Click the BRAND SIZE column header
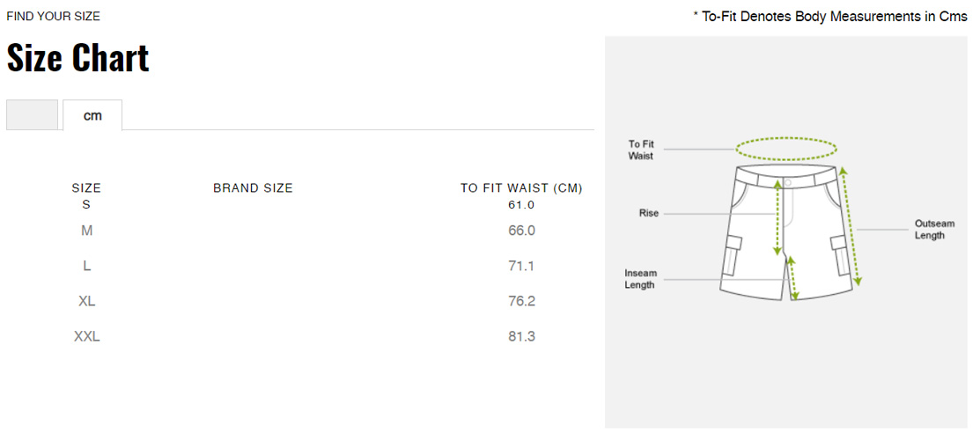This screenshot has height=440, width=980. tap(253, 188)
